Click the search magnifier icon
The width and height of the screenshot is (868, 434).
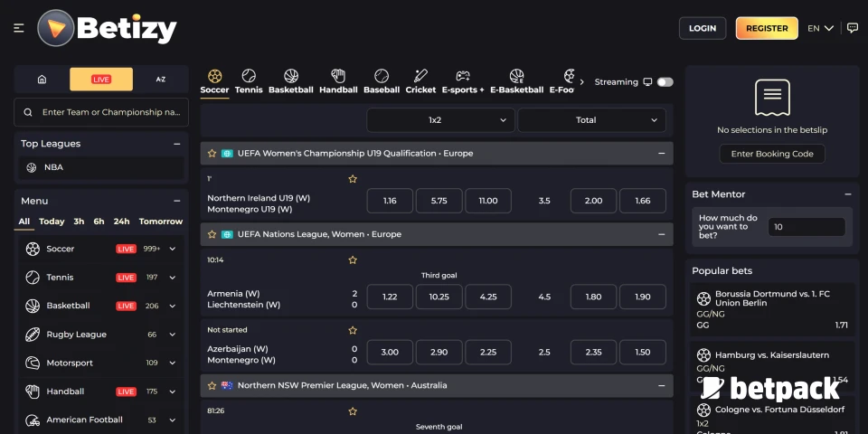tap(28, 112)
